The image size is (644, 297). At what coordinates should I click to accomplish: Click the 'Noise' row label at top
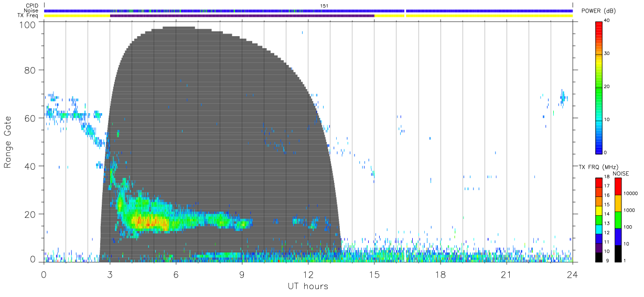[x=32, y=10]
